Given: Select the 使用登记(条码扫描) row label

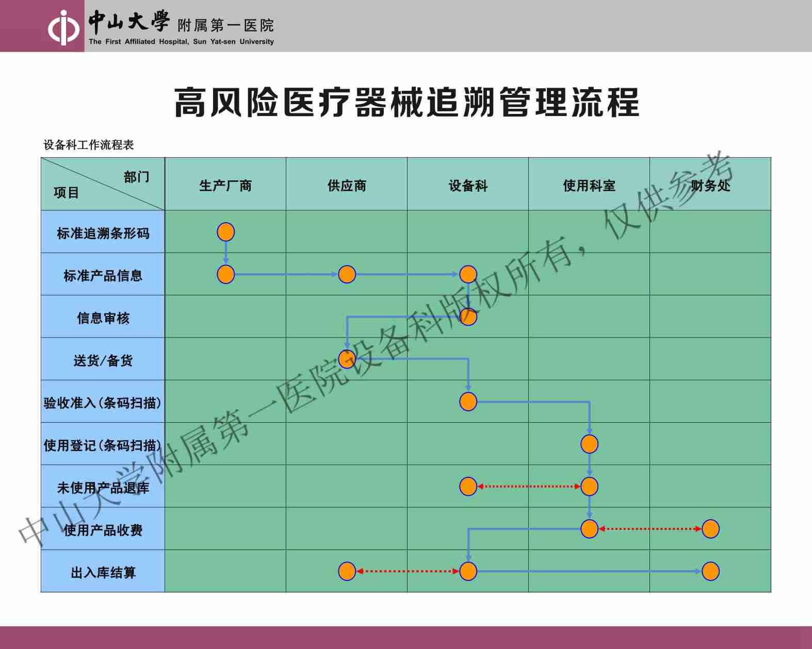Looking at the screenshot, I should [x=103, y=445].
